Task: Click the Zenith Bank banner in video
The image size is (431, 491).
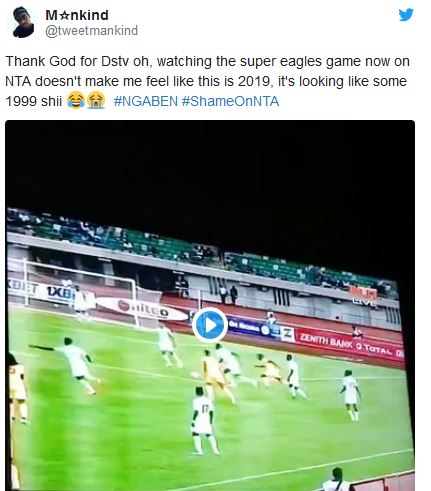Action: (325, 340)
